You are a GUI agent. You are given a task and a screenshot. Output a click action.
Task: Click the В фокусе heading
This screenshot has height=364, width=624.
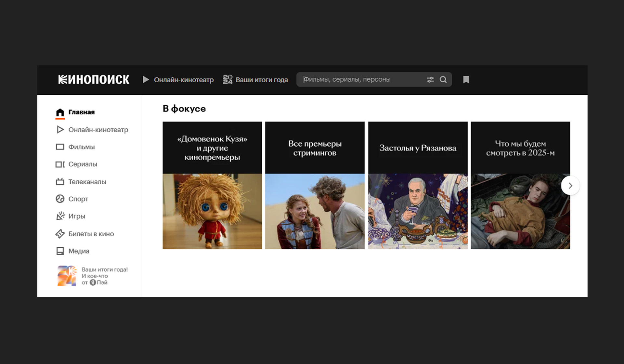coord(184,109)
